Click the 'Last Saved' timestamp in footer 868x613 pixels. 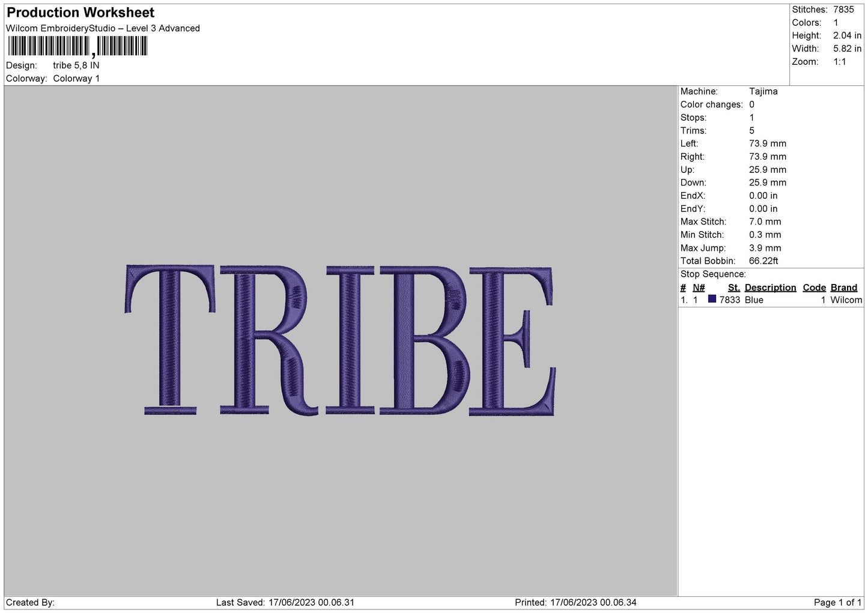285,602
